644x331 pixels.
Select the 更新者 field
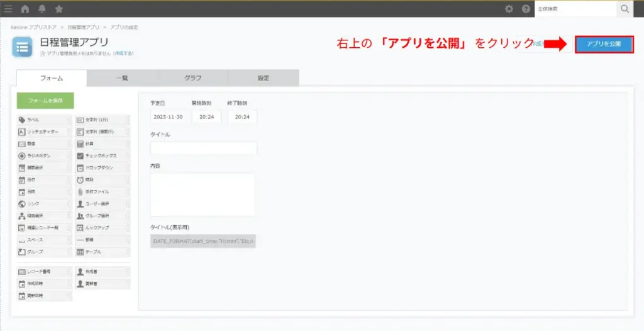click(x=103, y=284)
